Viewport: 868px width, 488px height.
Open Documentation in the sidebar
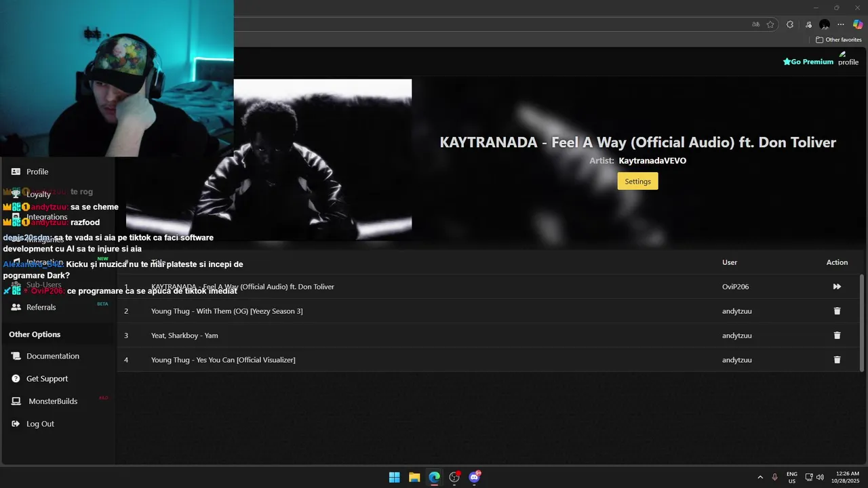pyautogui.click(x=52, y=356)
